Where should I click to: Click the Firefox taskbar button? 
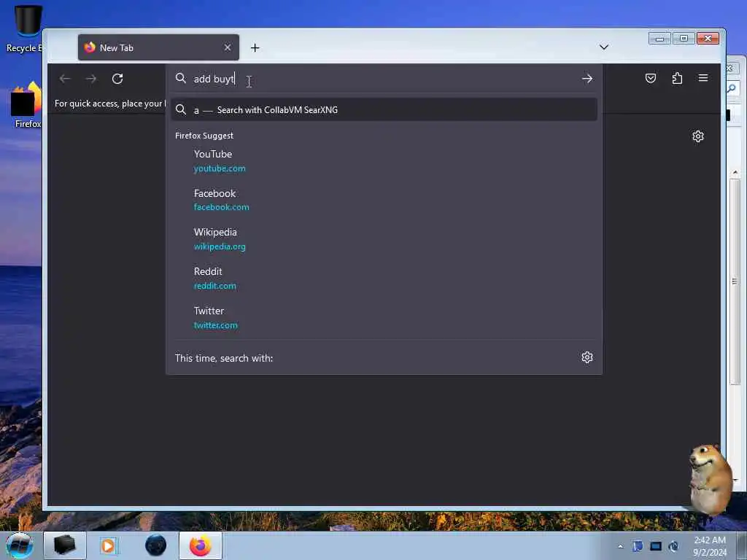(201, 545)
